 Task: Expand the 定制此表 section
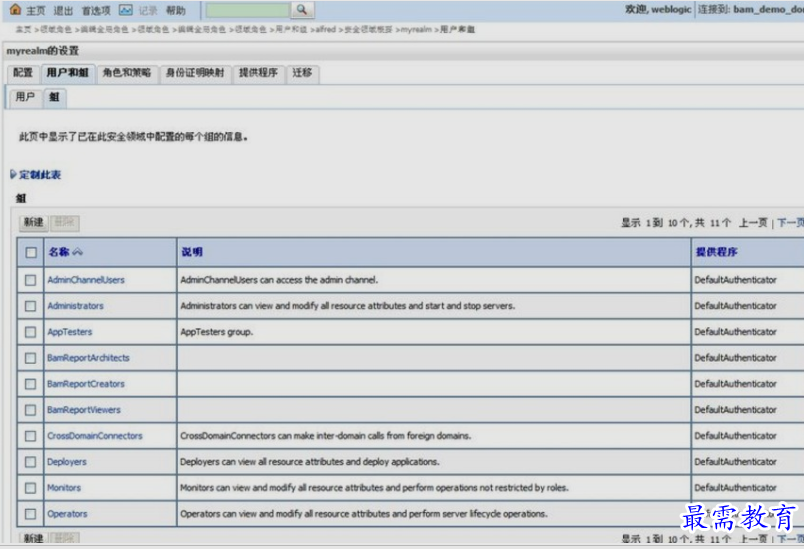click(x=35, y=175)
